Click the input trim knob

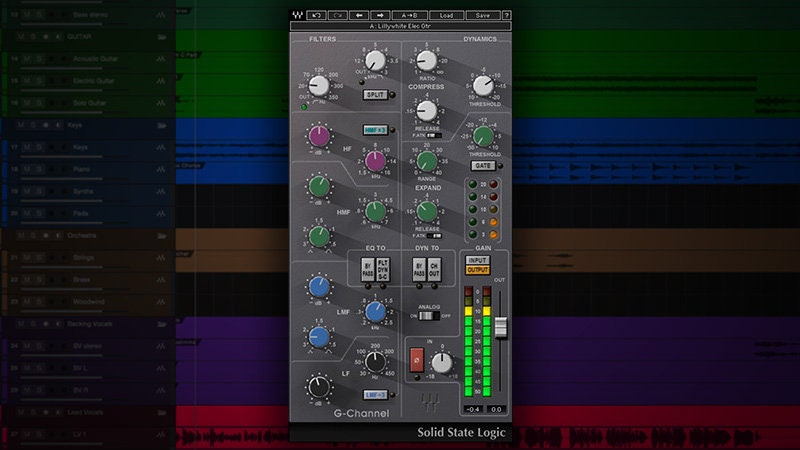pos(442,363)
